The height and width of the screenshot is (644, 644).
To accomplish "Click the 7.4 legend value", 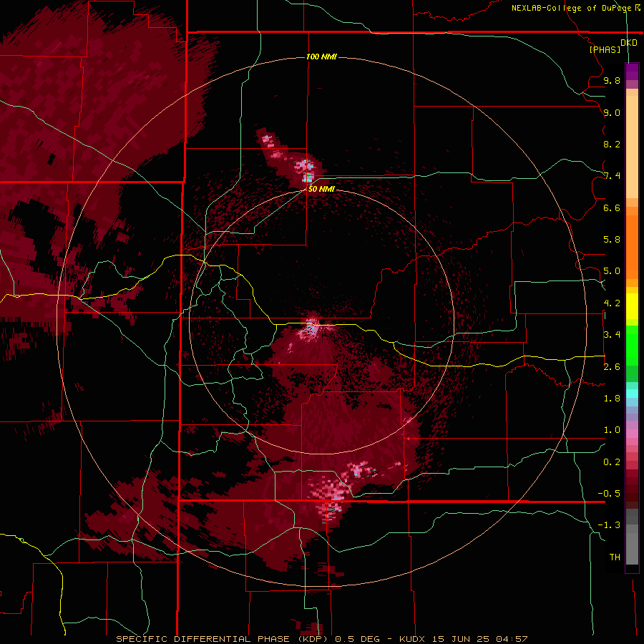I will 612,176.
